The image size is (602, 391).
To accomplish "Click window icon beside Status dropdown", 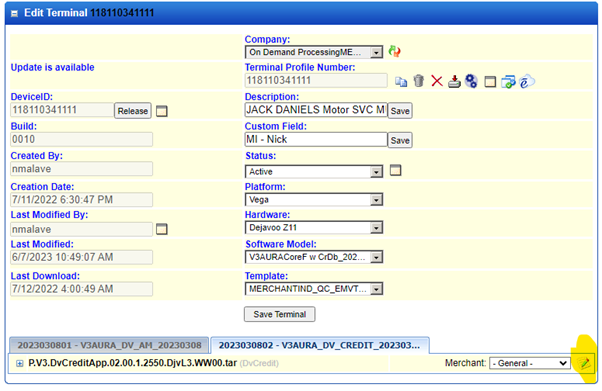I will [395, 170].
